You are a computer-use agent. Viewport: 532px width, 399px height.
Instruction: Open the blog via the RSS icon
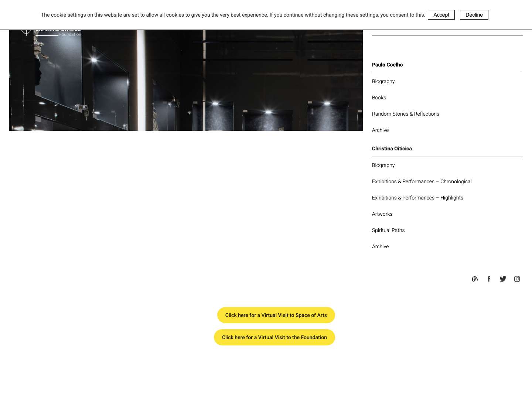pyautogui.click(x=475, y=279)
